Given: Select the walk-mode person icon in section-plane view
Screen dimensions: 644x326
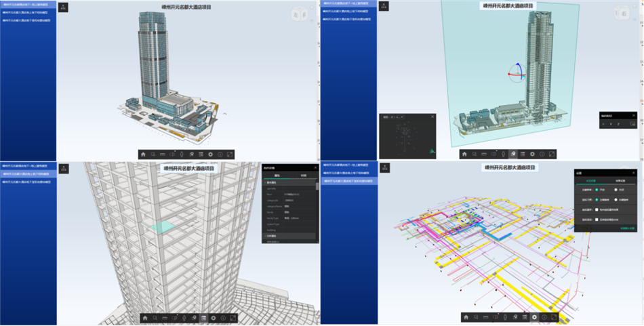Looking at the screenshot, I should [x=504, y=155].
